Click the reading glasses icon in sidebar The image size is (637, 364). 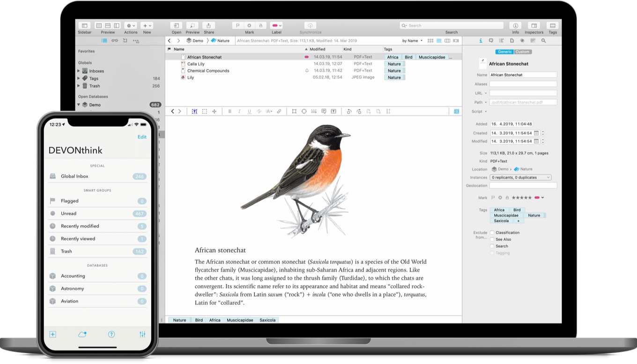115,41
